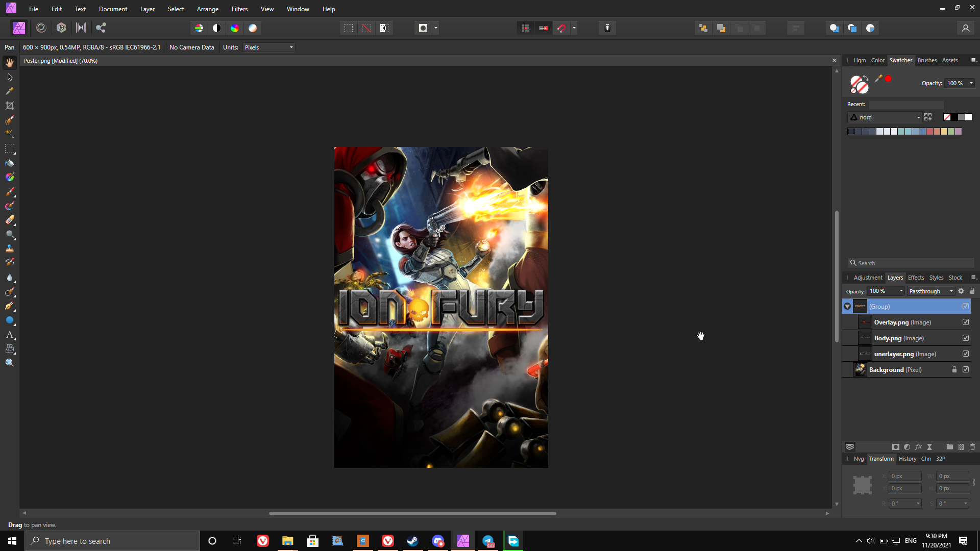Toggle the Layers panel lock icon
Screen dimensions: 980x551
[x=972, y=291]
